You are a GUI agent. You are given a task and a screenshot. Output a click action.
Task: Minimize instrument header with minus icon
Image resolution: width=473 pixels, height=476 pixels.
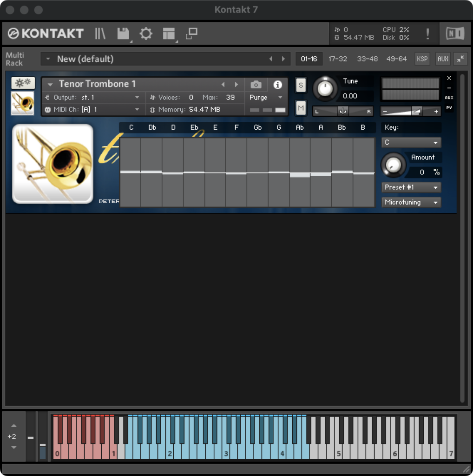(x=449, y=88)
